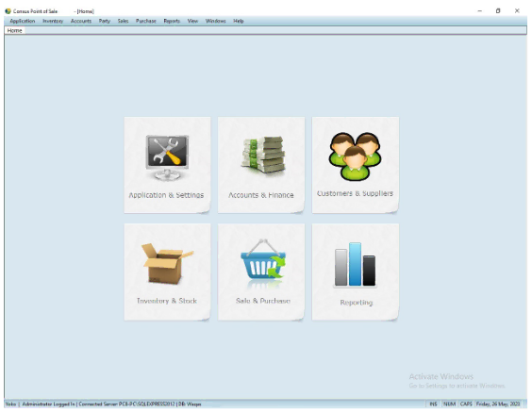Open the Party menu
532x412 pixels.
105,21
